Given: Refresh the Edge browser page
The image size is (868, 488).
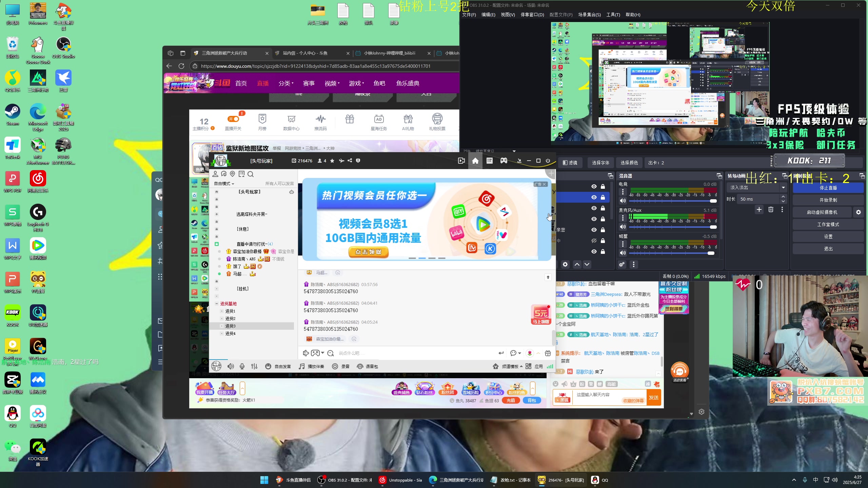Looking at the screenshot, I should (181, 66).
